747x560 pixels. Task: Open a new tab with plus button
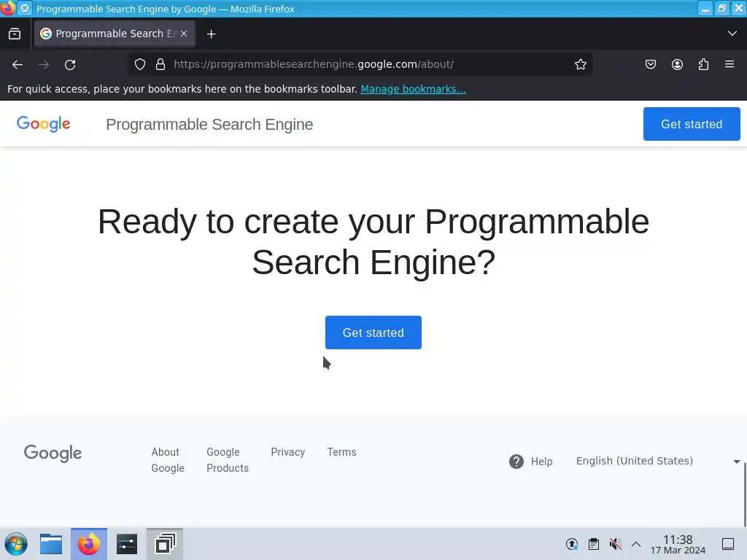pos(211,34)
